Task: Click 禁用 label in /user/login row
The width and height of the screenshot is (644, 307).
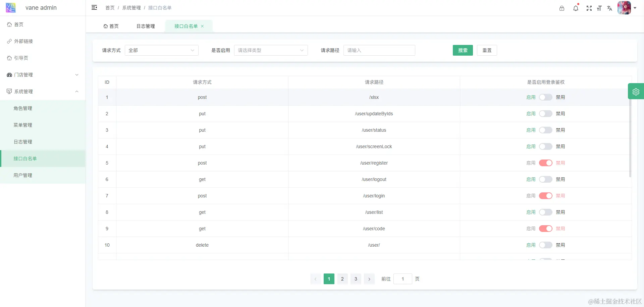Action: coord(560,196)
